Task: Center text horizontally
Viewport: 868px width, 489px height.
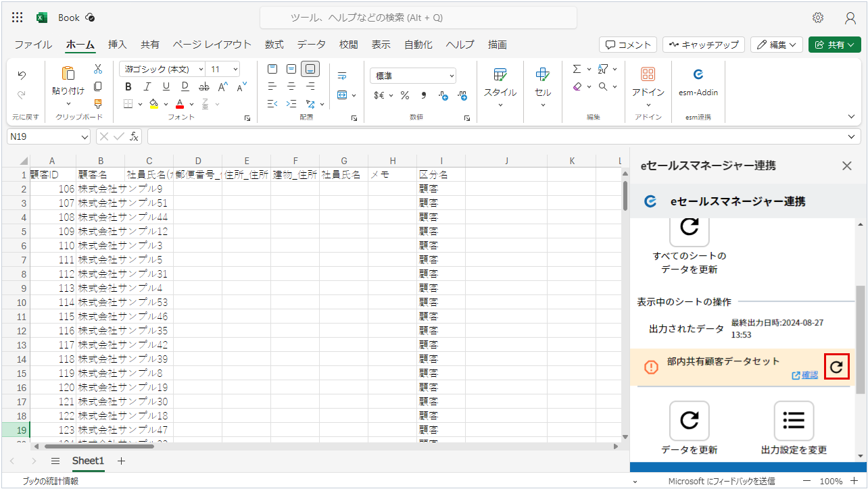Action: (291, 86)
